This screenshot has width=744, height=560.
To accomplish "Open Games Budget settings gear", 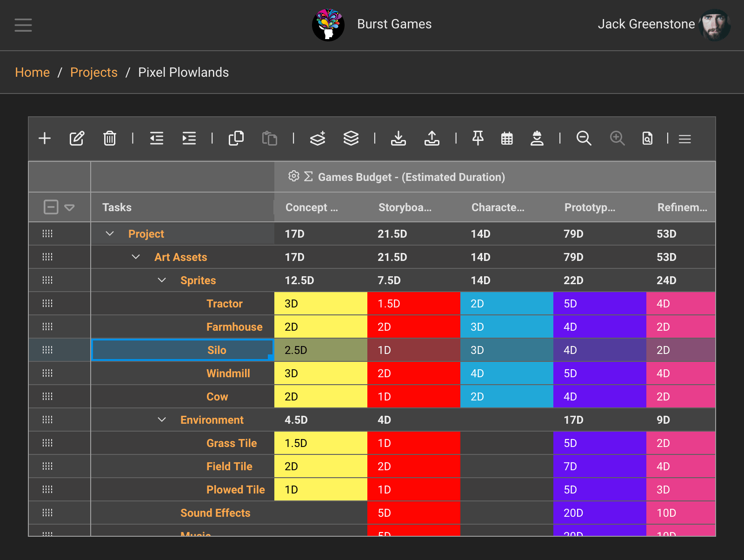I will [x=294, y=176].
